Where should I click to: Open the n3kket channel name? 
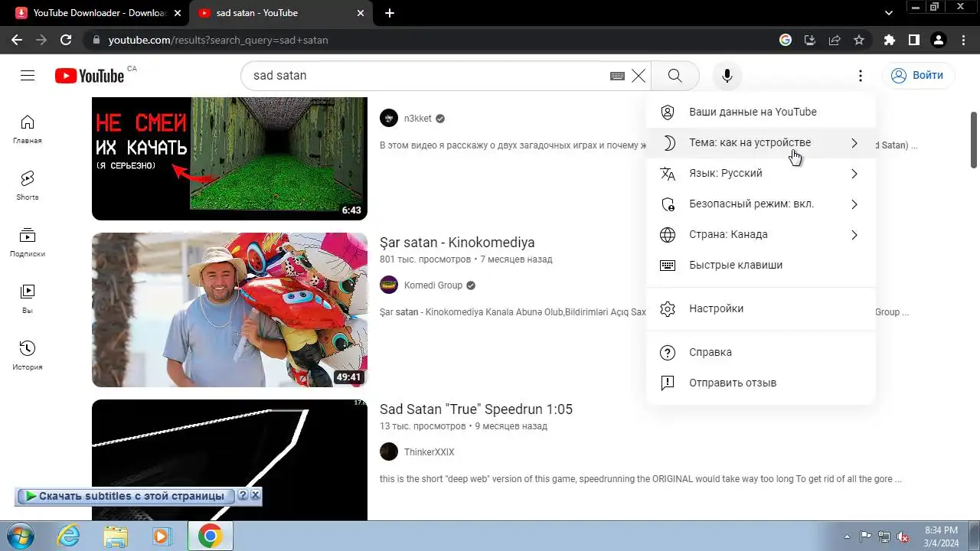418,119
